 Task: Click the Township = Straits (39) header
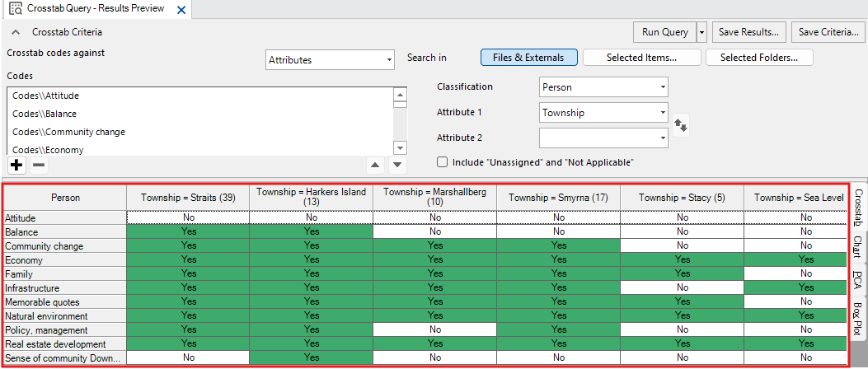[188, 198]
